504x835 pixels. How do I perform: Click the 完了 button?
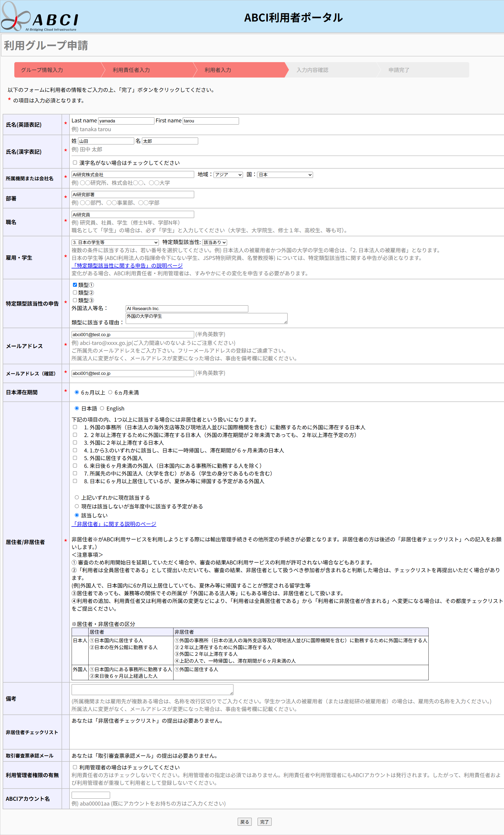click(264, 822)
